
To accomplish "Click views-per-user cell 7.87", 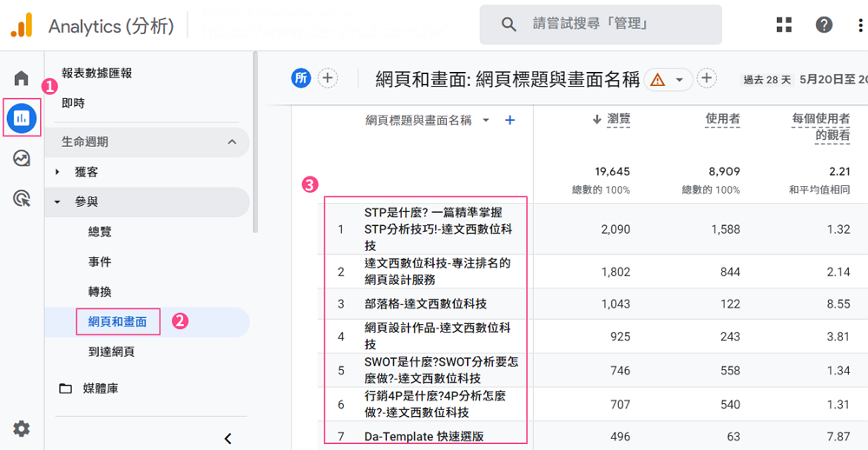I will [x=838, y=437].
